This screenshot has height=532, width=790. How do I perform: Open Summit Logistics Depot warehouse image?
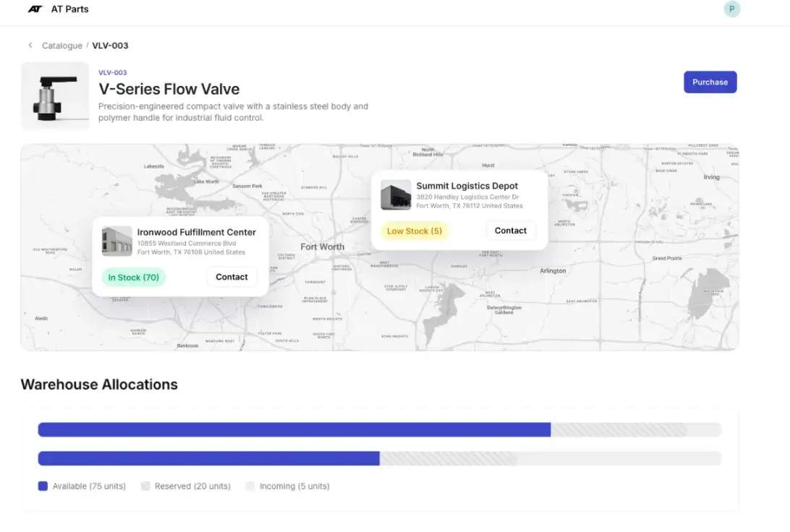(396, 194)
